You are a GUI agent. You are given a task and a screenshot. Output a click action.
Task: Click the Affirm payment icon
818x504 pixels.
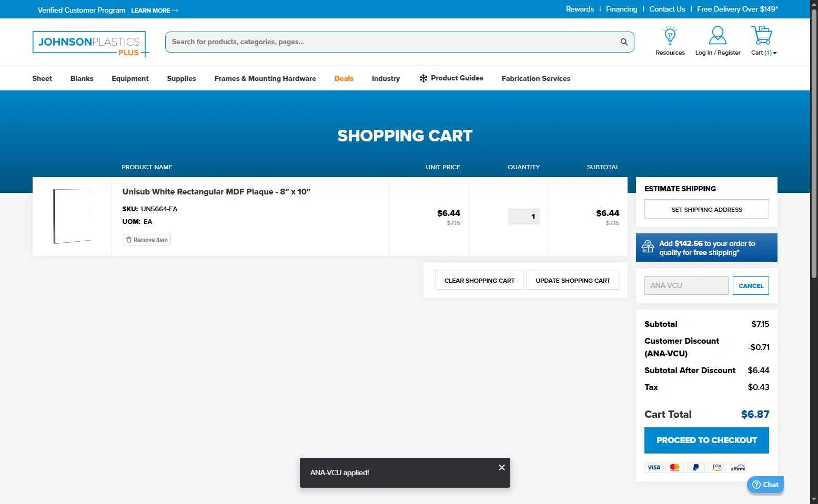(738, 467)
